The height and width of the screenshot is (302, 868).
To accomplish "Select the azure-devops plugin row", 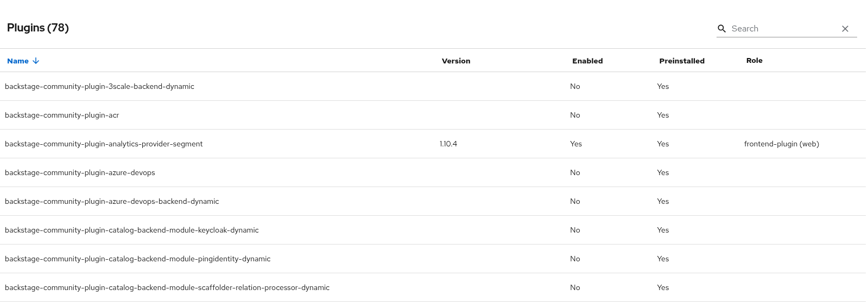I will 80,172.
